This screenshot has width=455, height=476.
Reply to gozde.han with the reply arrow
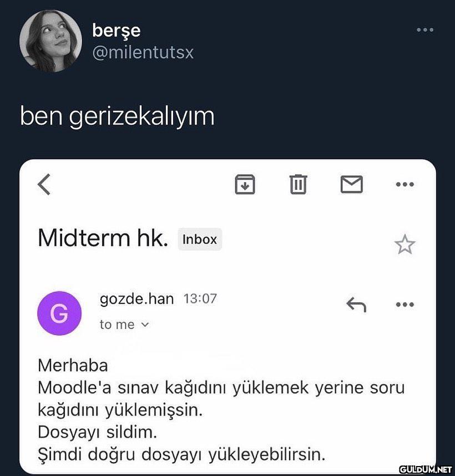click(x=356, y=304)
